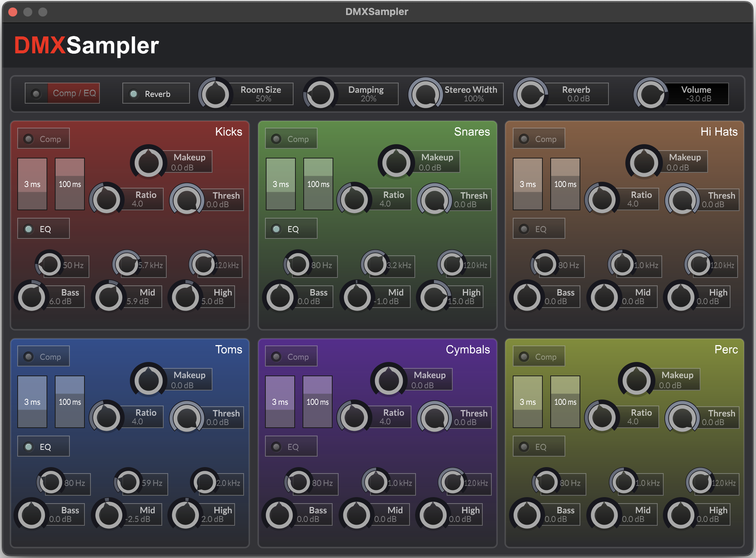The width and height of the screenshot is (756, 558).
Task: Click the Kicks Makeup gain knob
Action: click(149, 163)
